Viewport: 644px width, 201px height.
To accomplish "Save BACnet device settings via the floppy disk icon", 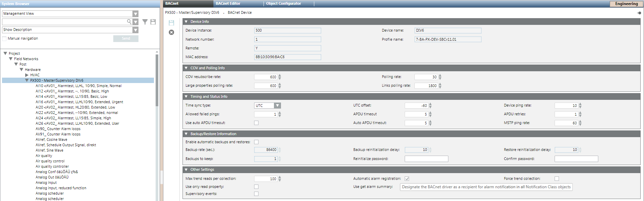I will pos(171,23).
